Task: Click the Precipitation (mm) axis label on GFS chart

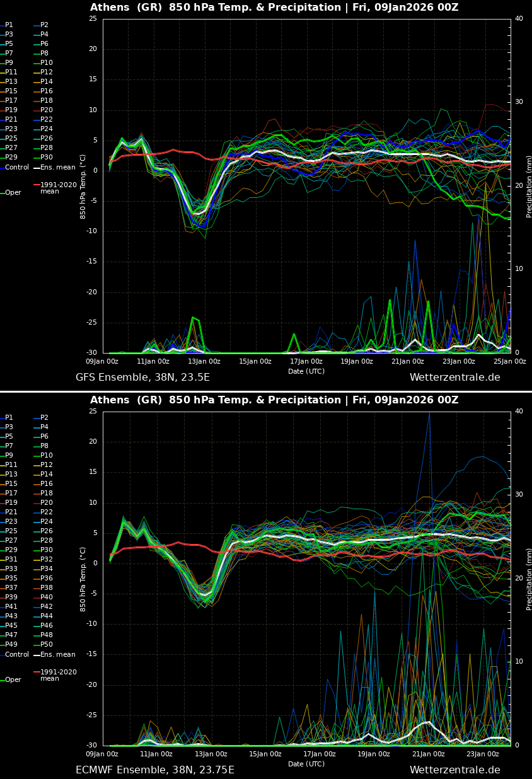Action: coord(529,185)
